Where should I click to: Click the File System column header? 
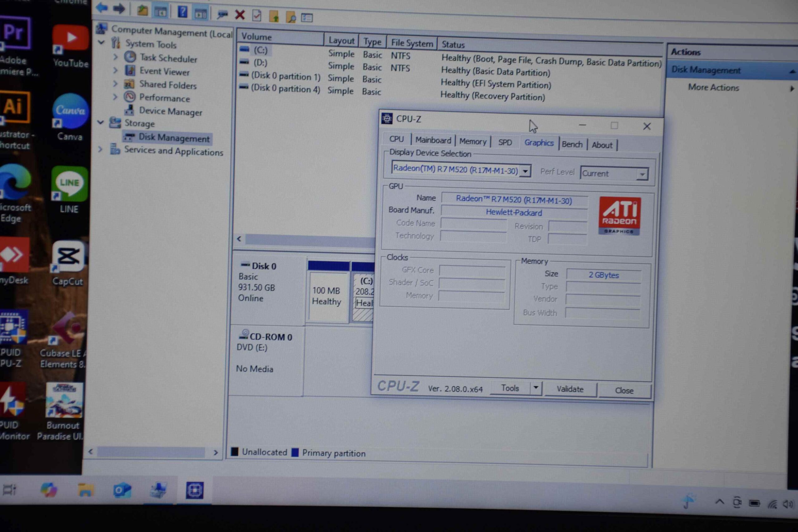point(412,43)
